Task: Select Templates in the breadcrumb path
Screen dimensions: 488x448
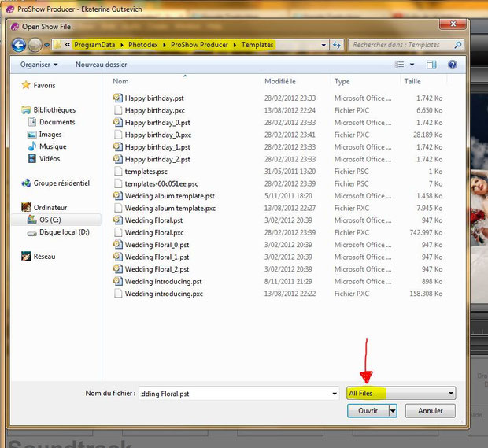Action: pyautogui.click(x=257, y=45)
